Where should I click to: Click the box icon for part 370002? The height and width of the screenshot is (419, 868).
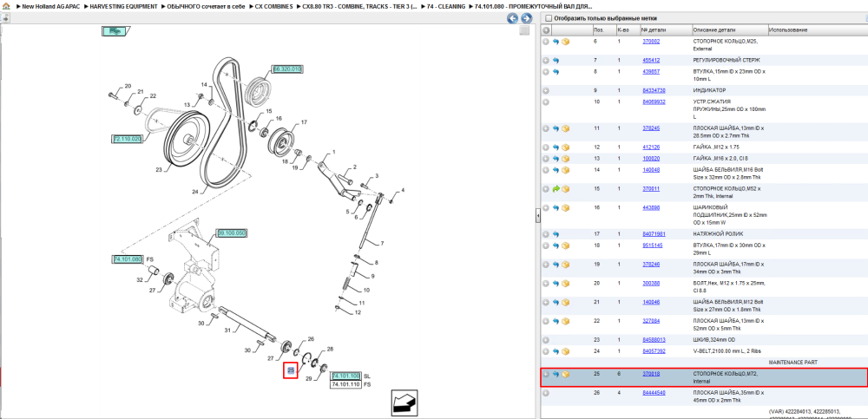[x=566, y=42]
